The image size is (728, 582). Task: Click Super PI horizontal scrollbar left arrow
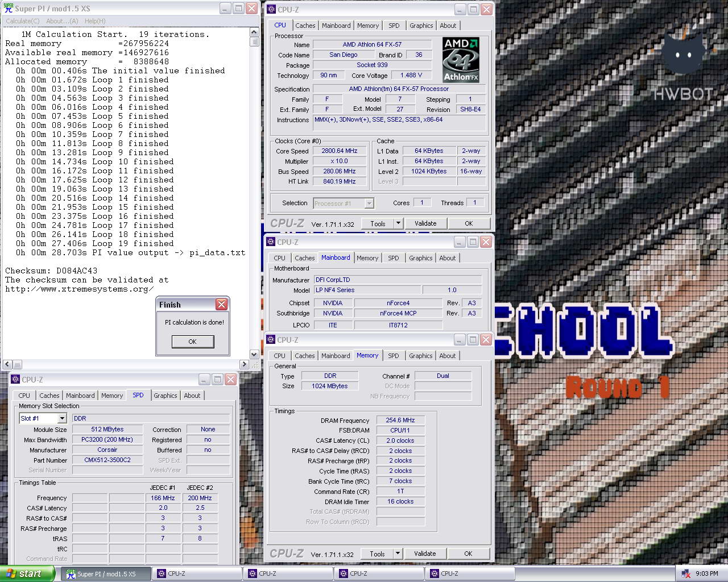click(7, 364)
